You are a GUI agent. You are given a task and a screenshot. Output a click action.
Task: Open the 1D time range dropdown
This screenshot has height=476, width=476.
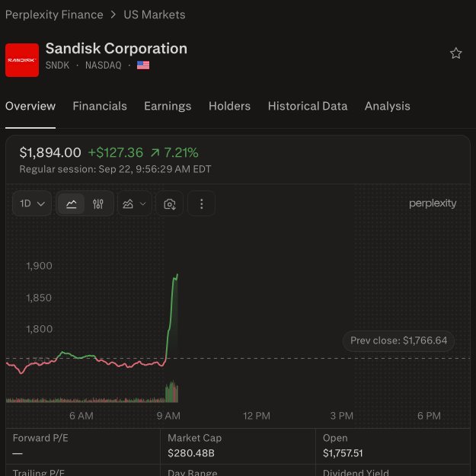pyautogui.click(x=32, y=203)
